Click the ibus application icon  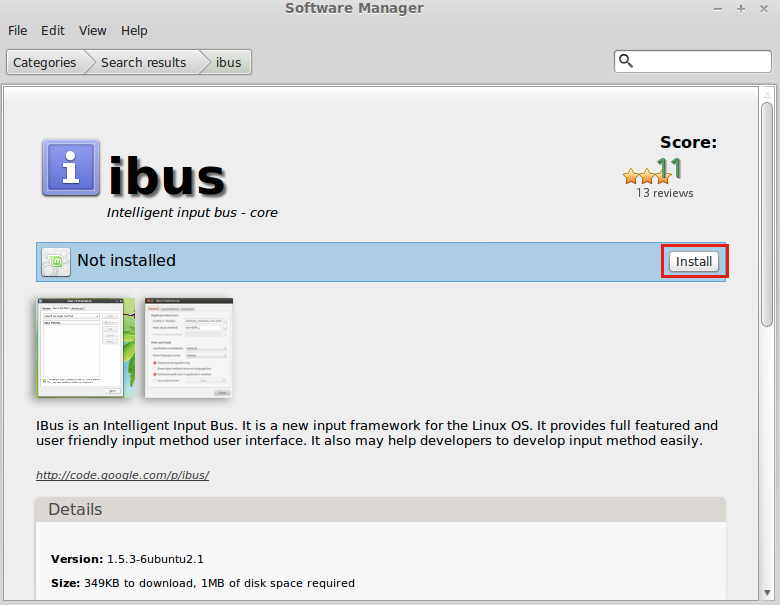point(71,167)
